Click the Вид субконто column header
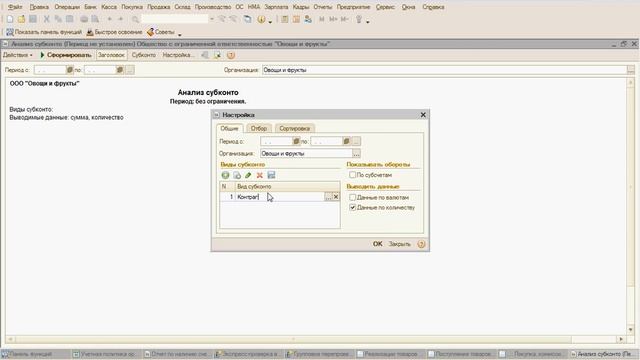Screen dimensions: 640x360 287,187
